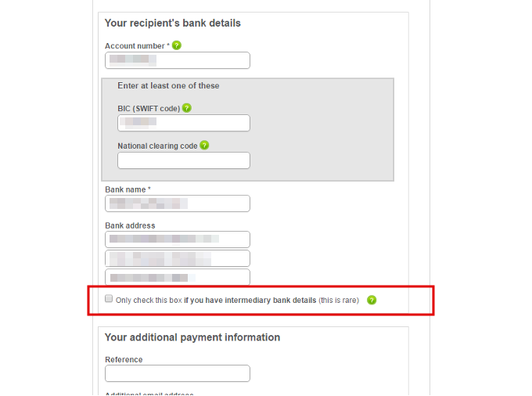The image size is (532, 396).
Task: Open help for BIC (SWIFT code)
Action: tap(187, 108)
